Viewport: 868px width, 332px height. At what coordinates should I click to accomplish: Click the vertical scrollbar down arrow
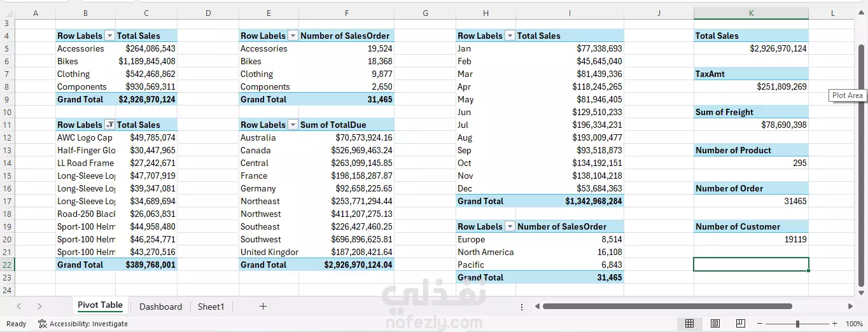pyautogui.click(x=862, y=292)
